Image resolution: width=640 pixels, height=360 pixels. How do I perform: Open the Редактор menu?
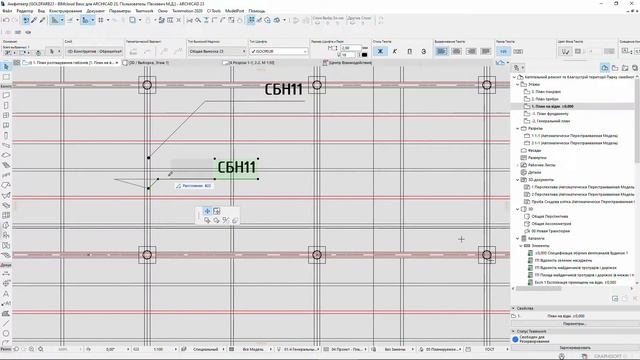click(25, 11)
